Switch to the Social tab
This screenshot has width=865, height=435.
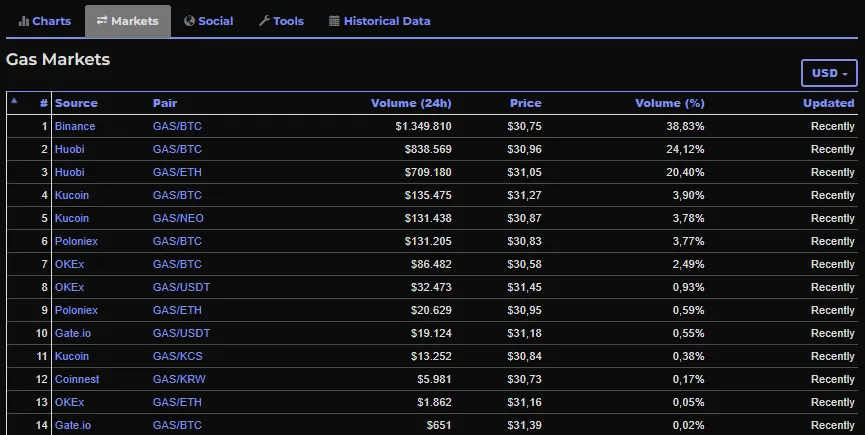click(209, 21)
